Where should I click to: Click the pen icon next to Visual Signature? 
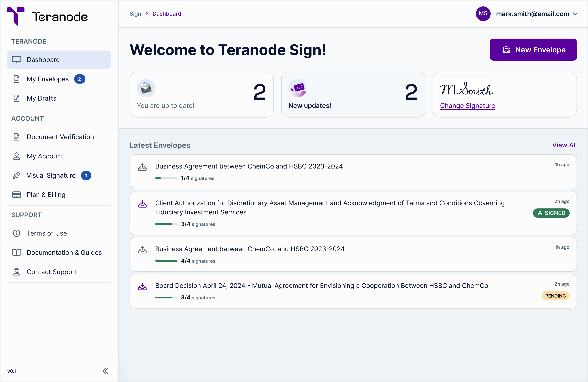coord(17,175)
